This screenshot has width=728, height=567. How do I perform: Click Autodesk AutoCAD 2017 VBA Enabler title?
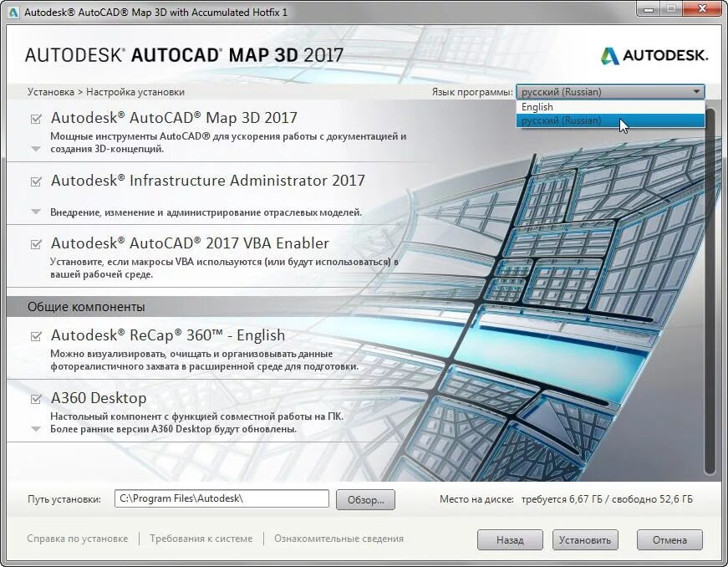pyautogui.click(x=190, y=243)
